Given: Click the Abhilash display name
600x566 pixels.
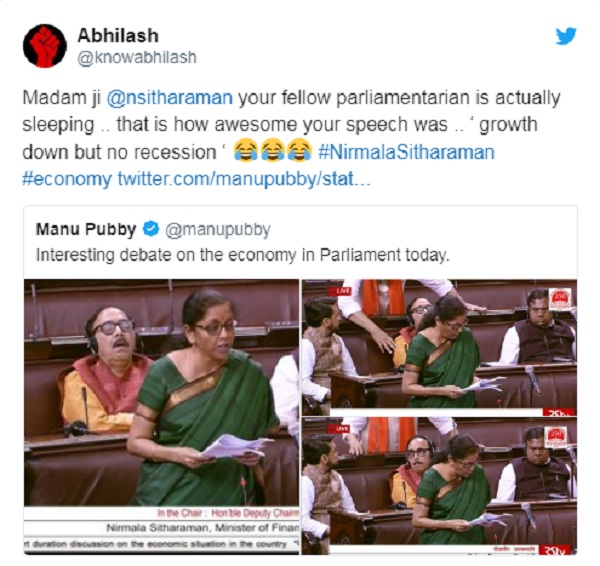Looking at the screenshot, I should [118, 36].
